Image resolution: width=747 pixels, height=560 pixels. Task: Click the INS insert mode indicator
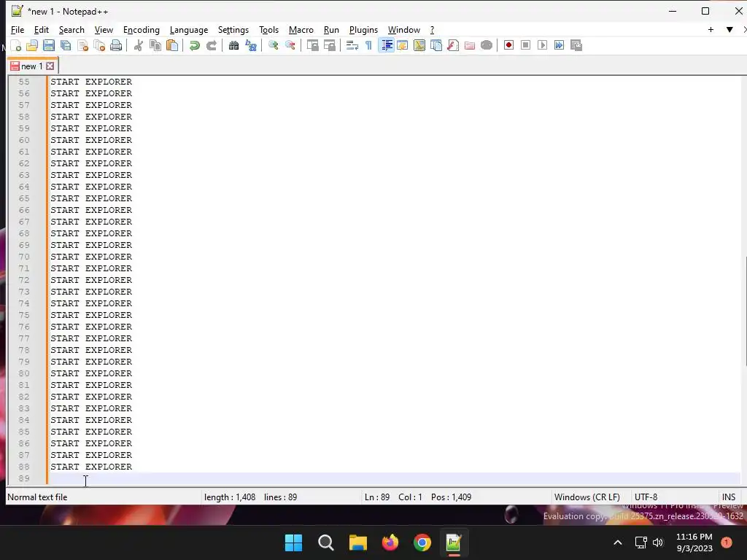[729, 497]
